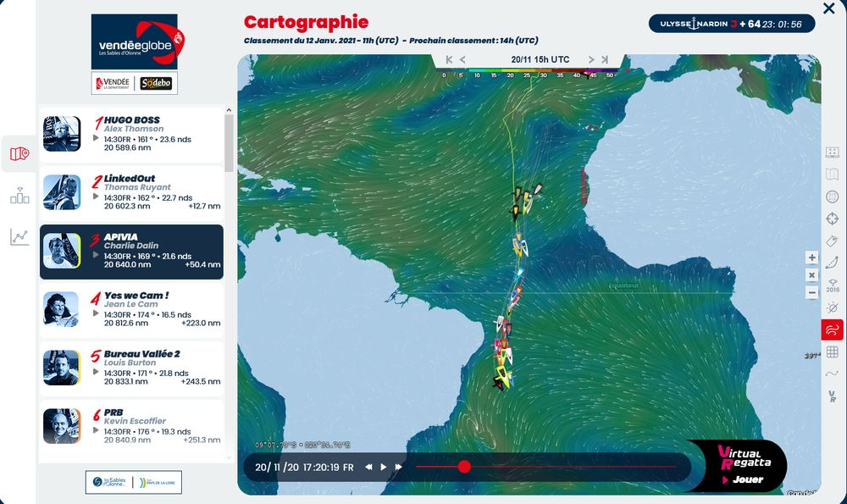Click Louis Burton skipper photo
The height and width of the screenshot is (504, 847).
62,368
